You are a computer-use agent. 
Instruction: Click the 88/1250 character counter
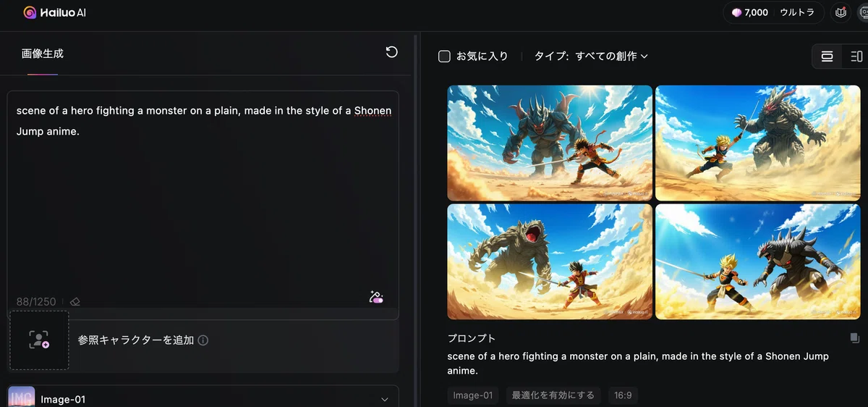pyautogui.click(x=38, y=301)
